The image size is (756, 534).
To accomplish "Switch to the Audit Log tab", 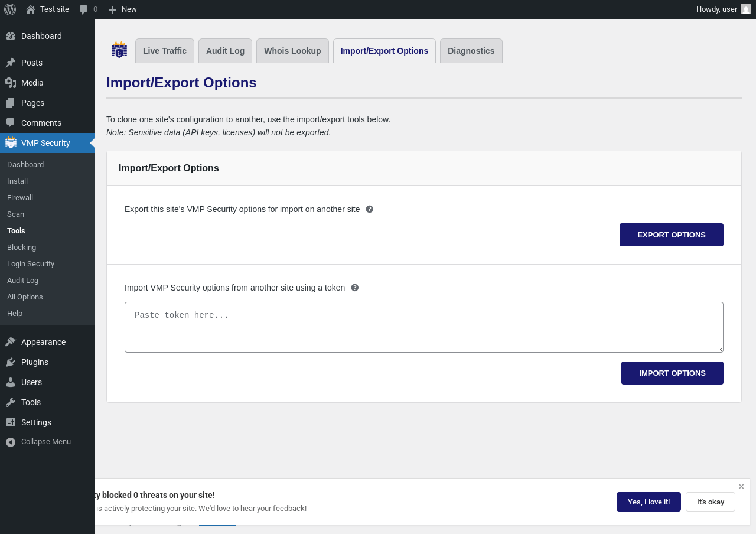I will tap(225, 51).
